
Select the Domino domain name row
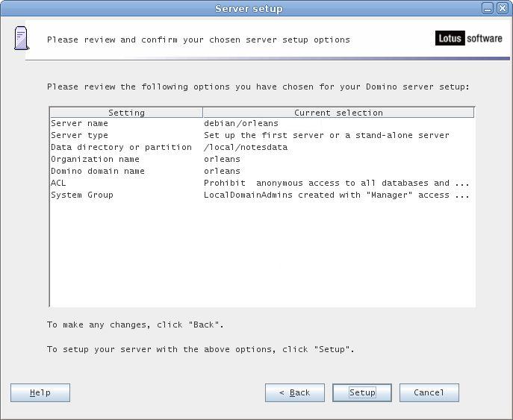(98, 171)
